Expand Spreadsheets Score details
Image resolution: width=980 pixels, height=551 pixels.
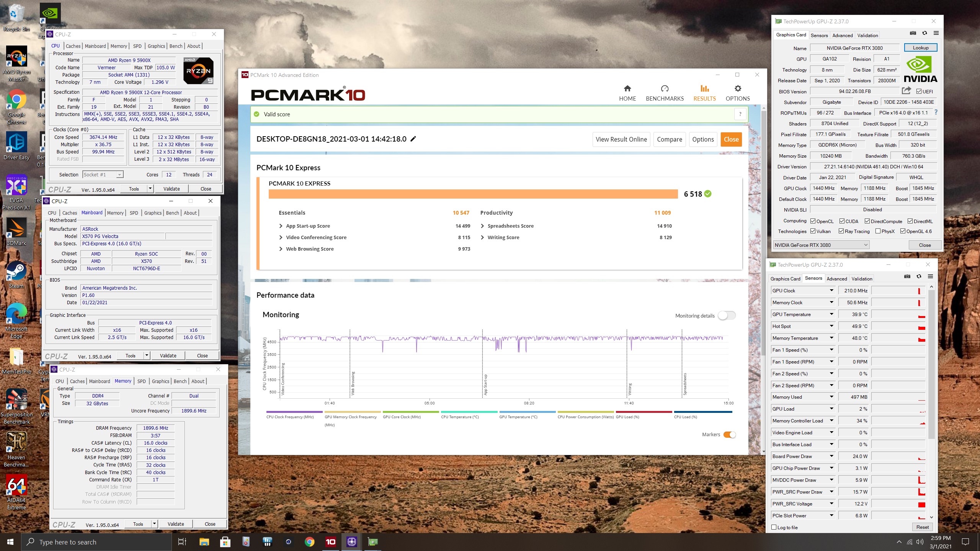(482, 226)
